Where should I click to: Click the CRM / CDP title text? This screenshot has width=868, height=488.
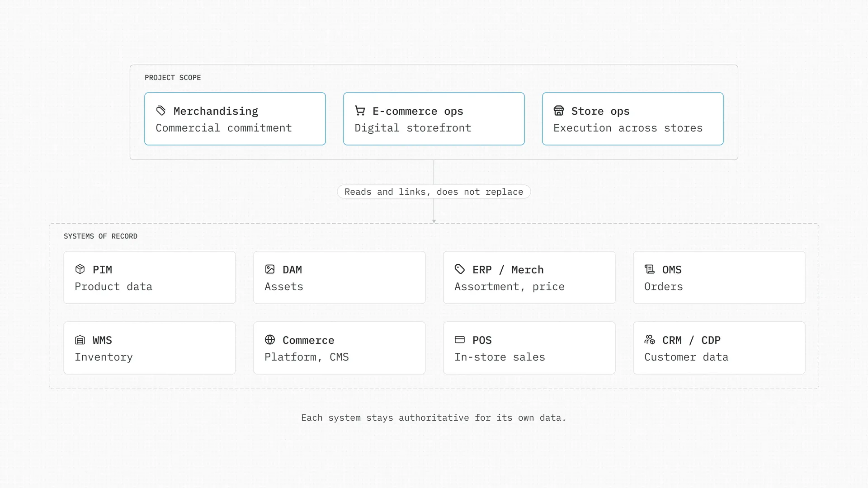(691, 340)
